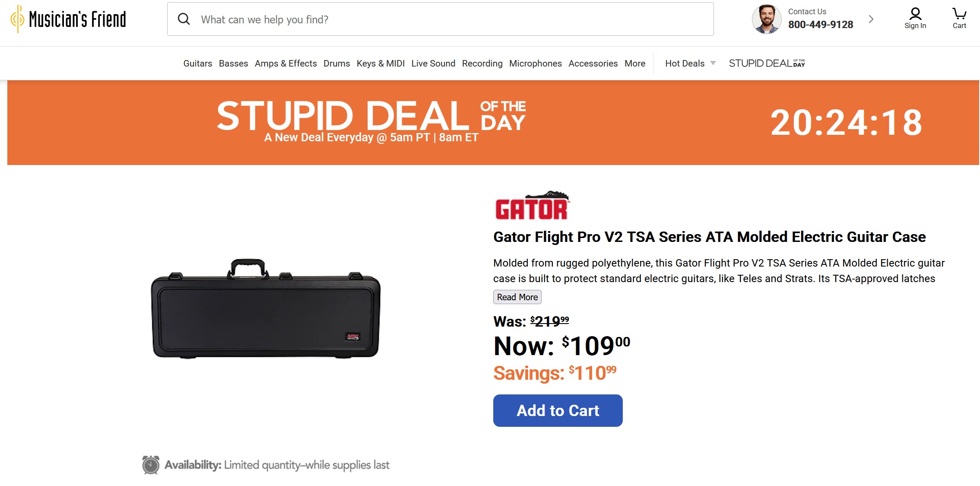
Task: Click the Gator brand logo
Action: [532, 206]
